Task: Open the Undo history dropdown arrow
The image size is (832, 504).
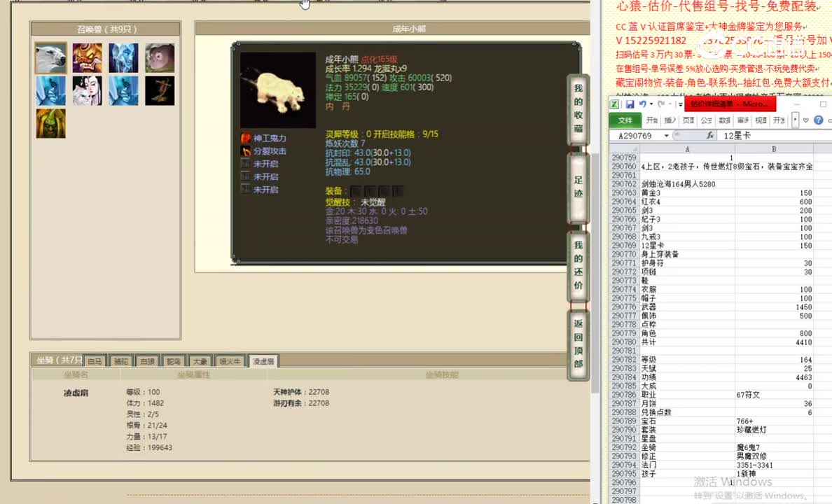Action: click(651, 104)
